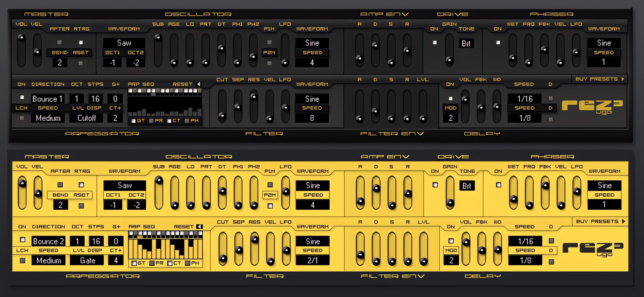Enable the Phaser ON switch in the yellow panel
644x297 pixels.
coord(499,185)
